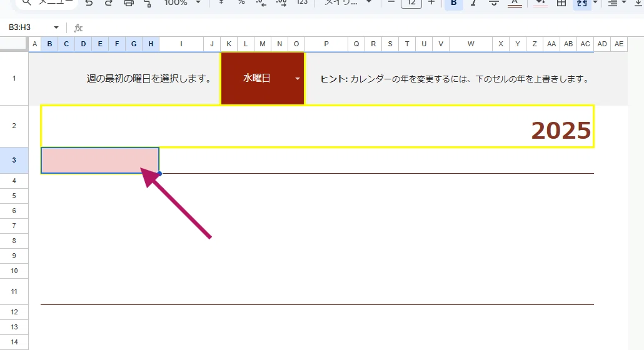
Task: Click the redo toolbar icon
Action: [x=108, y=3]
